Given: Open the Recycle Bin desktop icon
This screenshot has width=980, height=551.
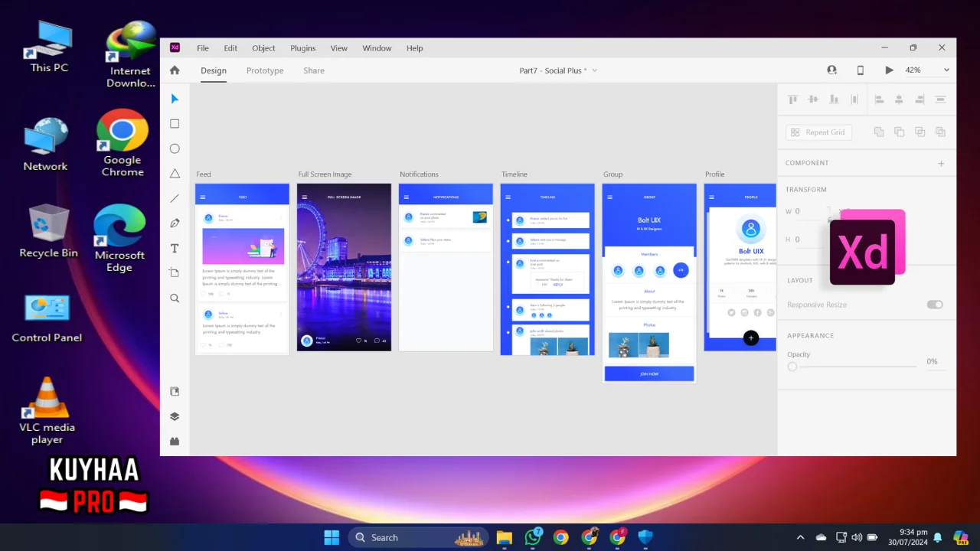Looking at the screenshot, I should pos(49,230).
